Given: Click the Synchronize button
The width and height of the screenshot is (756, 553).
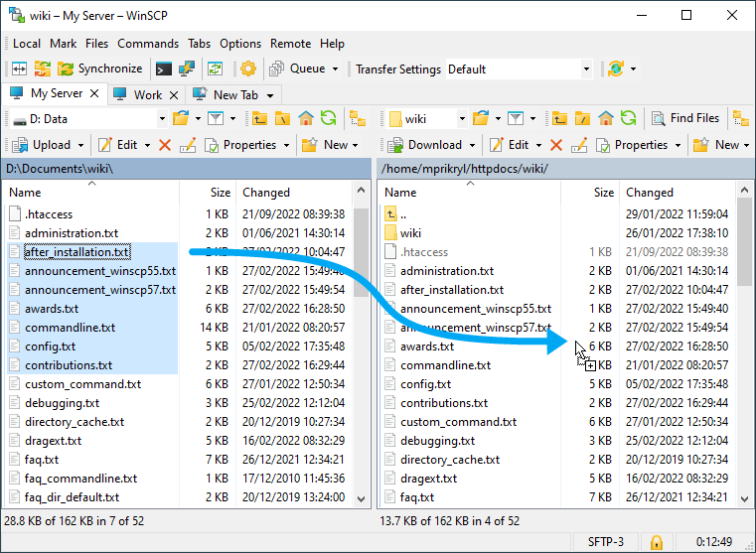Looking at the screenshot, I should [x=99, y=69].
